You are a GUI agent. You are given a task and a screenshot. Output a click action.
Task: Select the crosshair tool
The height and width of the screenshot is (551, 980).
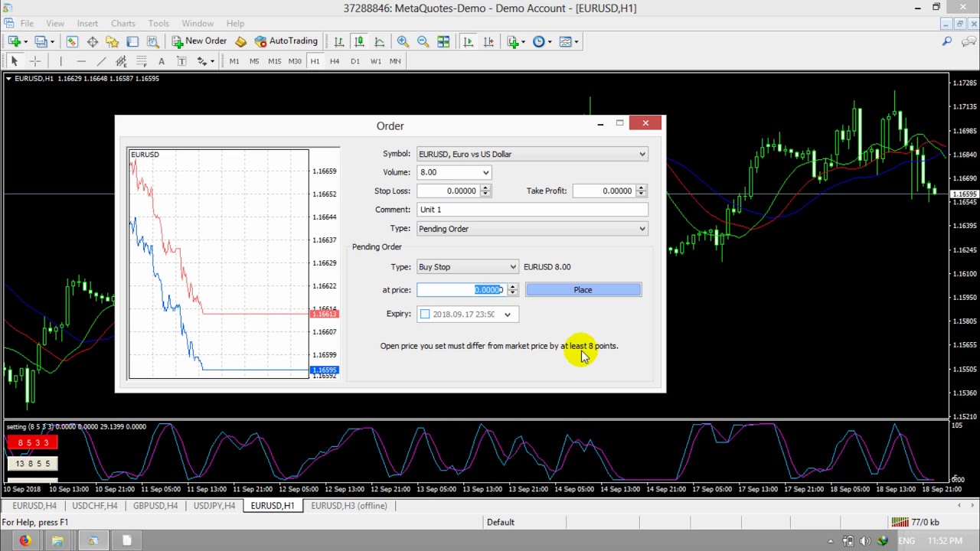(34, 61)
